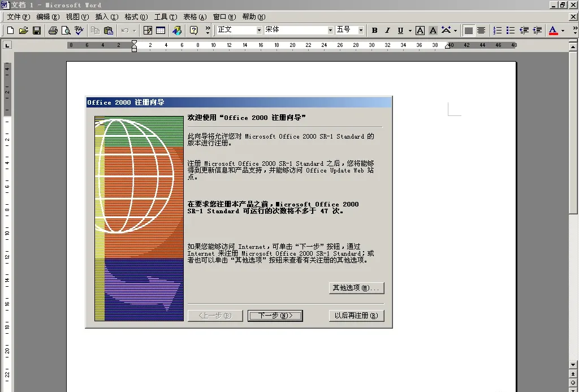Screen dimensions: 579x392
Task: Click the 下一步 button in the wizard
Action: [x=275, y=316]
